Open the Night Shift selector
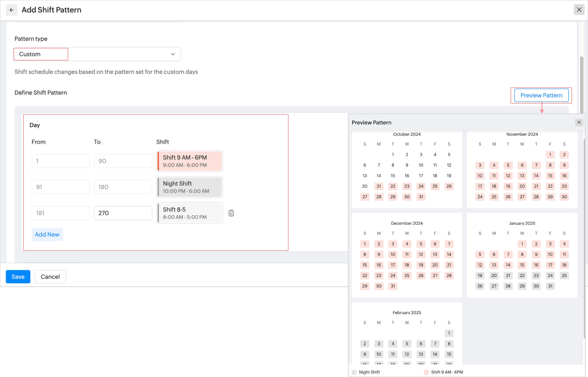Image resolution: width=588 pixels, height=377 pixels. (x=189, y=187)
